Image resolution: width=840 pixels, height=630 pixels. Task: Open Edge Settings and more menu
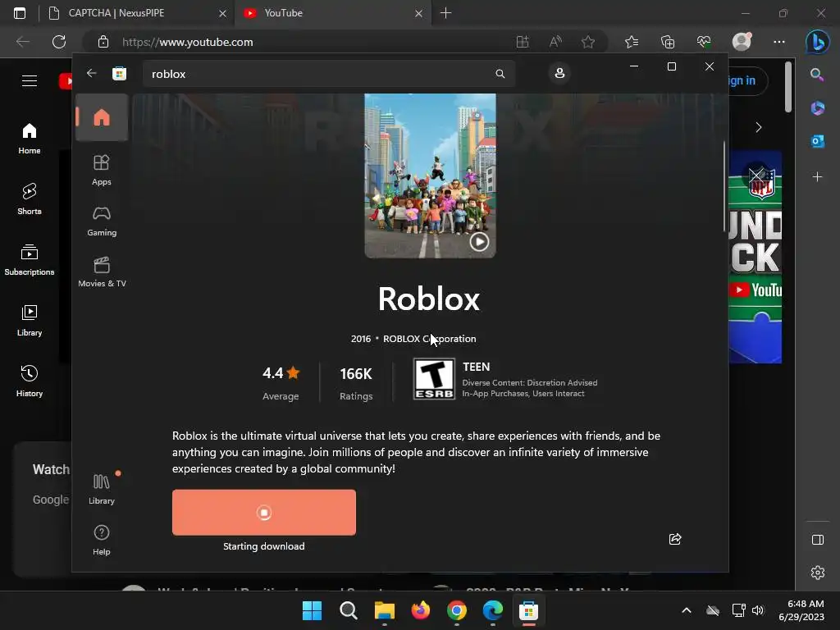[779, 42]
